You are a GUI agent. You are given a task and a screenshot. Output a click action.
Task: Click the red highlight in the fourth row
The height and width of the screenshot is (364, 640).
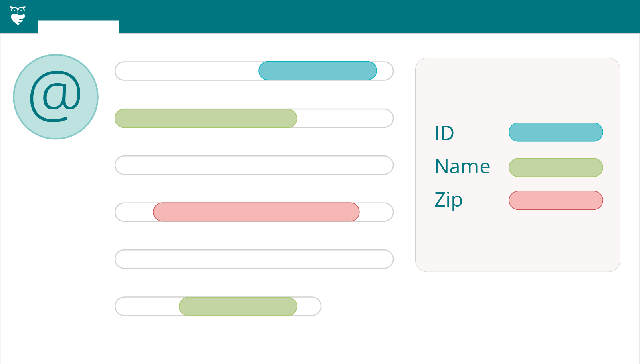tap(256, 212)
